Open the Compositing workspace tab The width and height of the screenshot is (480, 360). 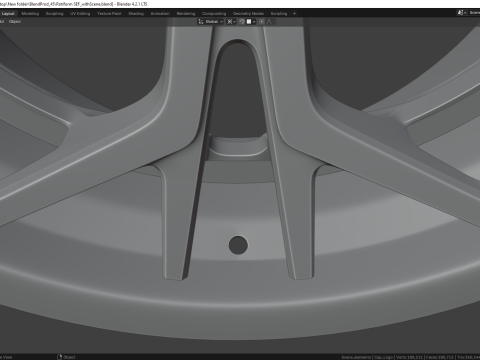pos(214,14)
